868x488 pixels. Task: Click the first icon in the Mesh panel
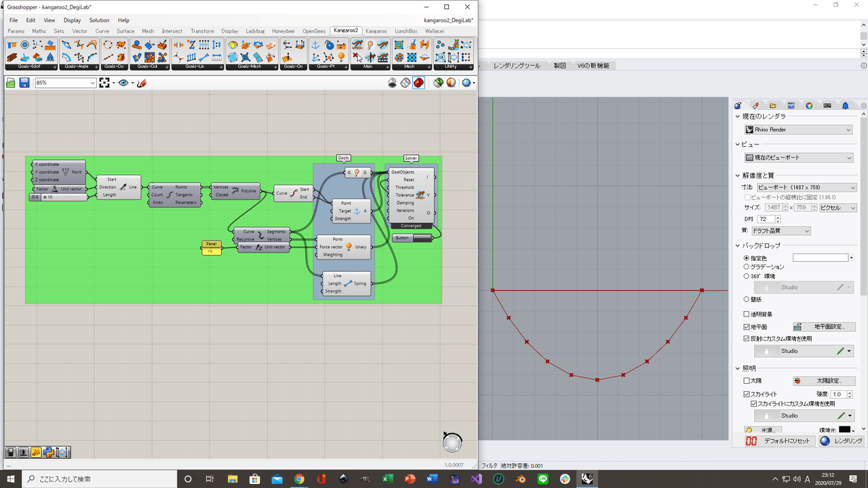tap(399, 45)
